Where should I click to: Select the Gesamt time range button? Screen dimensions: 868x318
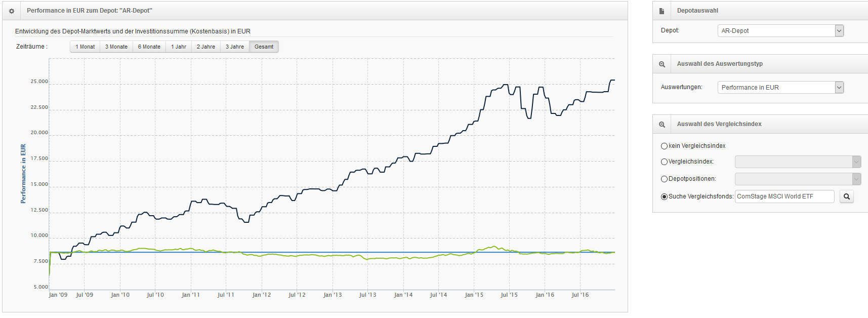(264, 47)
